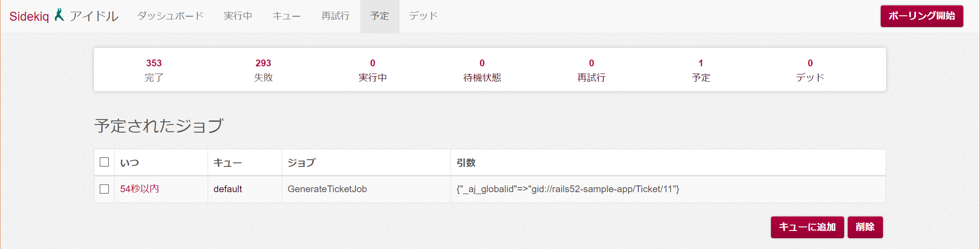Go to the ダッシュボード tab
The width and height of the screenshot is (980, 249).
(170, 16)
